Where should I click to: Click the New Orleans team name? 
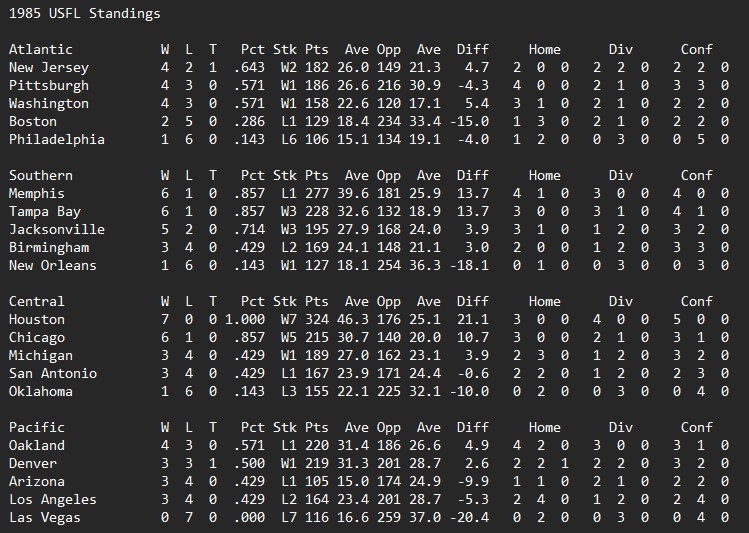coord(52,265)
